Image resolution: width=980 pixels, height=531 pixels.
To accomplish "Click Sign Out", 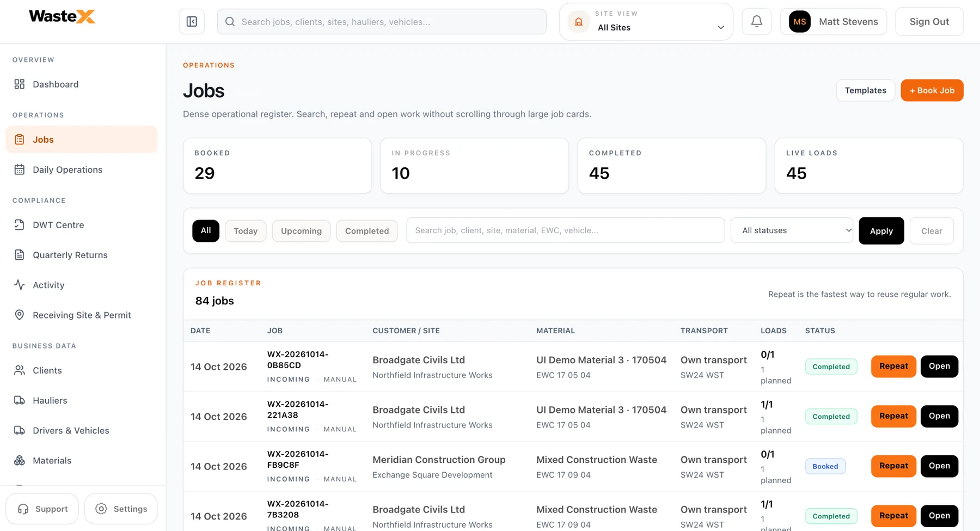I will click(x=929, y=22).
